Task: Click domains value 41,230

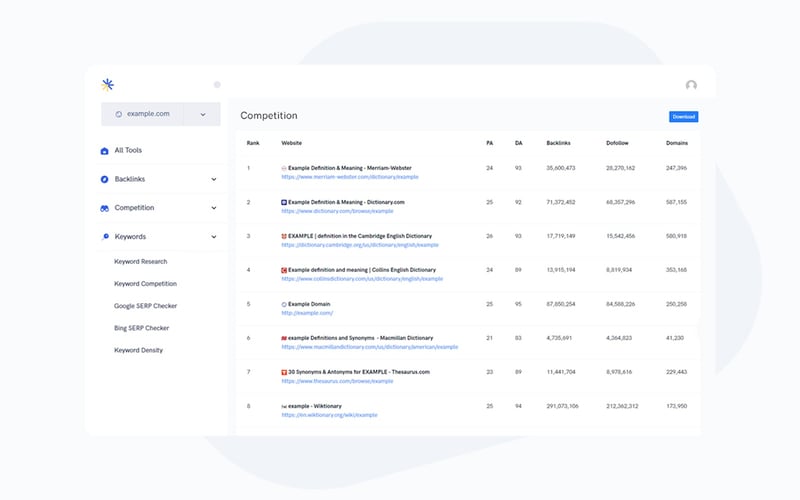Action: [x=674, y=338]
